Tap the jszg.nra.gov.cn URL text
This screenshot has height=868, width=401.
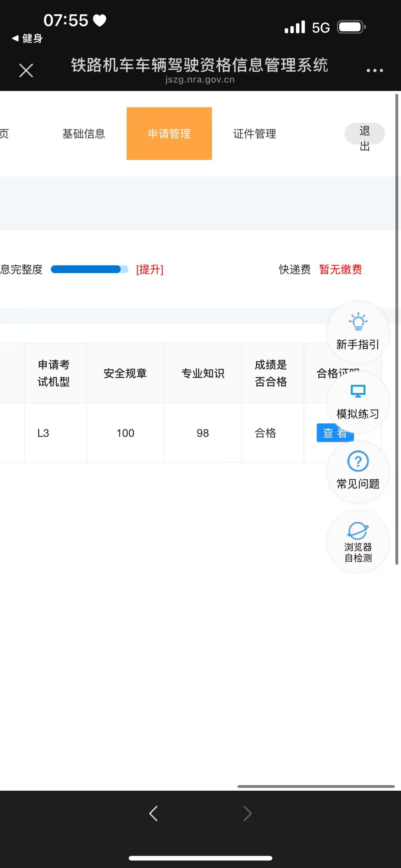[x=200, y=80]
